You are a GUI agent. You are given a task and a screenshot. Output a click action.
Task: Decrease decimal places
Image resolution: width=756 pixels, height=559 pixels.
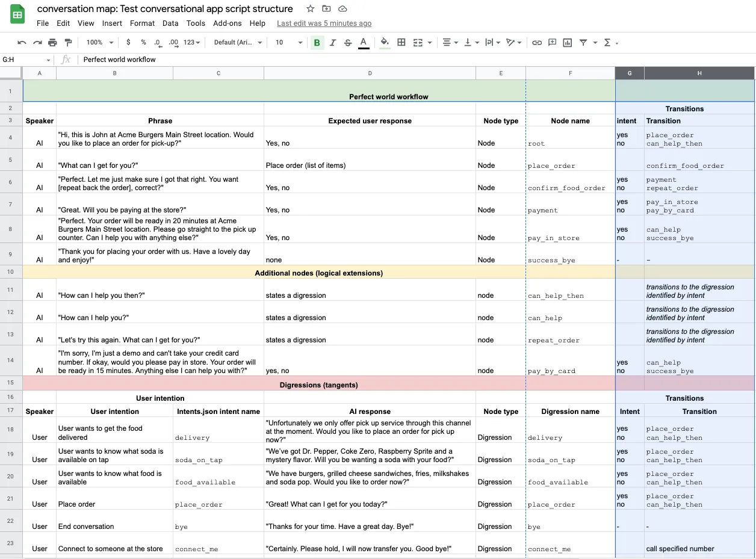[158, 43]
